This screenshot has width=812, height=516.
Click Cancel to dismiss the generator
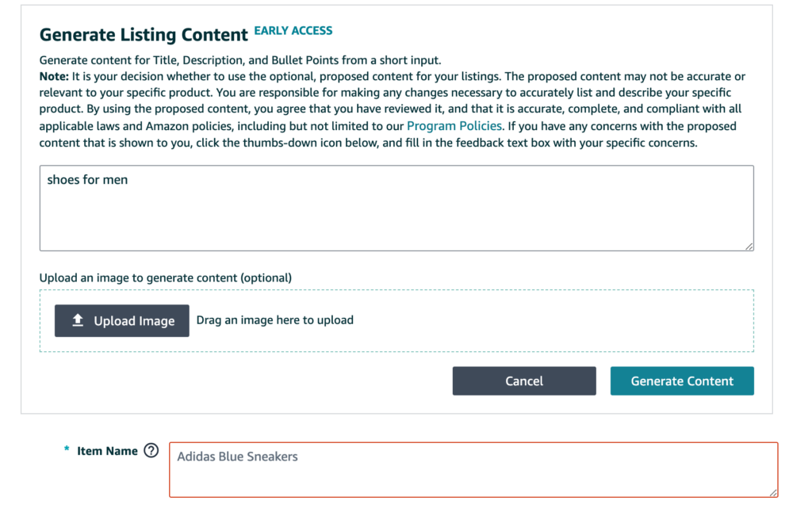[x=523, y=380]
